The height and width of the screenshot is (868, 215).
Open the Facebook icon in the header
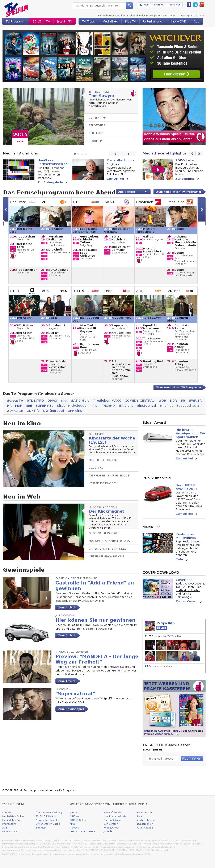coord(189,5)
